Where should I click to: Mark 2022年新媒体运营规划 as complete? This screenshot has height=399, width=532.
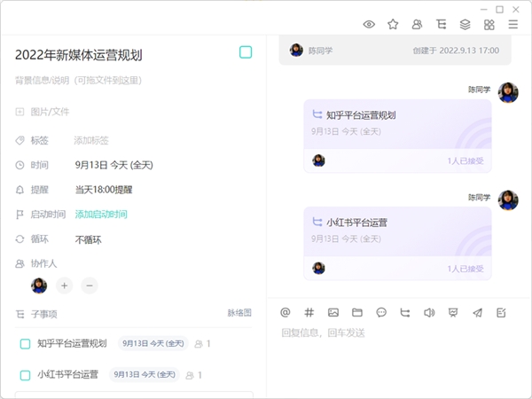tap(246, 52)
